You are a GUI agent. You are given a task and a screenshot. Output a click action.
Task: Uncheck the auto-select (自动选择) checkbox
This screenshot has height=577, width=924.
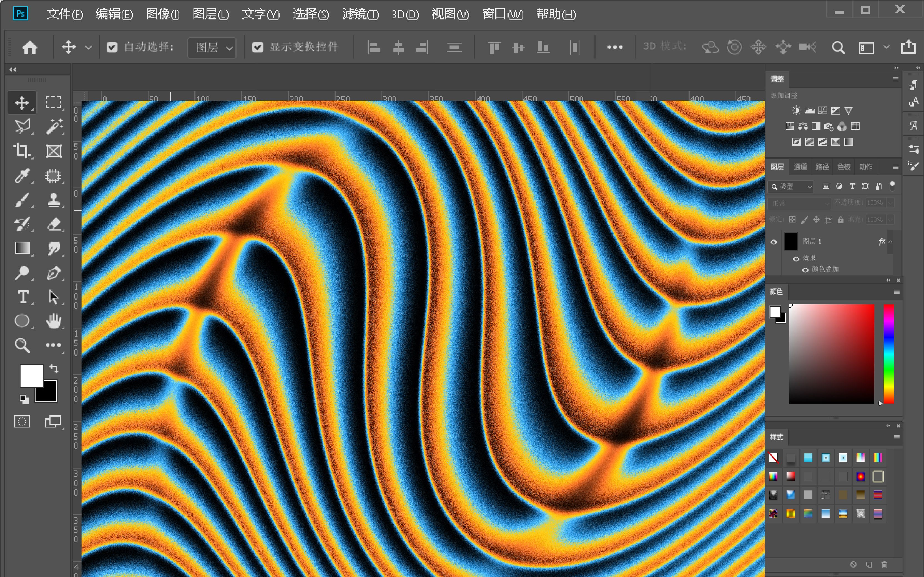(x=112, y=47)
